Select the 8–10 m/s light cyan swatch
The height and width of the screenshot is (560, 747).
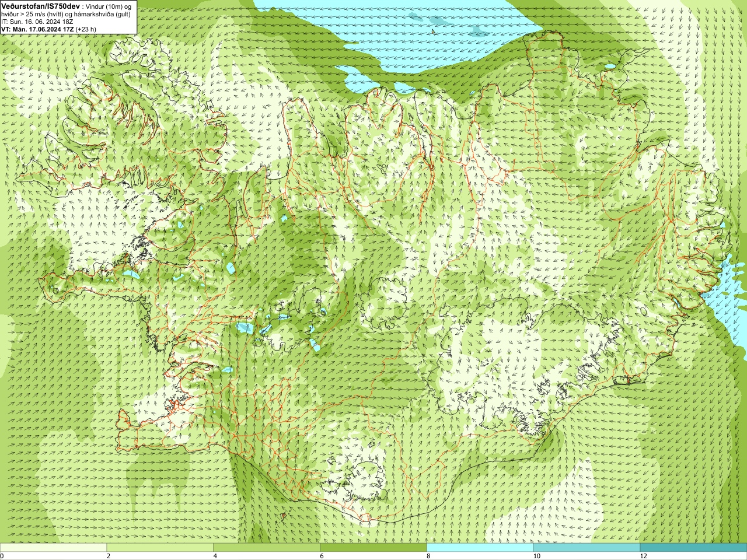click(480, 548)
